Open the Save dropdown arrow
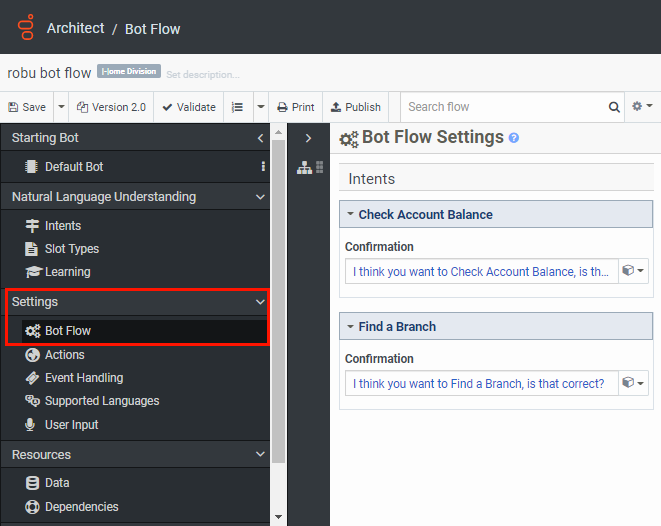Image resolution: width=661 pixels, height=526 pixels. 61,107
